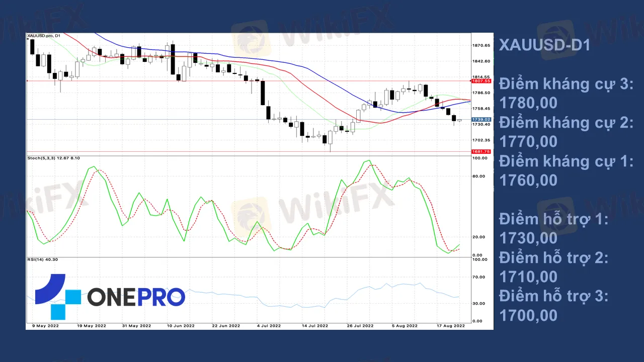The height and width of the screenshot is (362, 644).
Task: Click the XAUUSD-D1 heading on the right
Action: tap(544, 45)
